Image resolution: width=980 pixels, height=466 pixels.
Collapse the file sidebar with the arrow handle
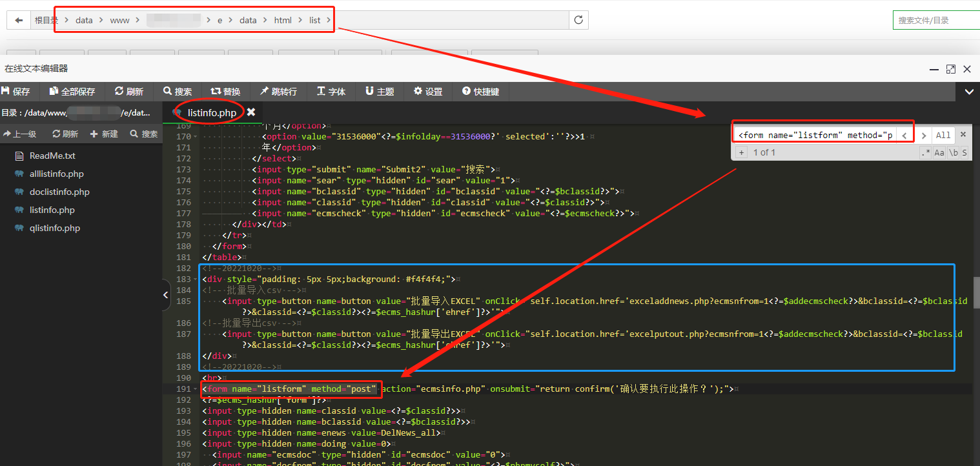166,294
